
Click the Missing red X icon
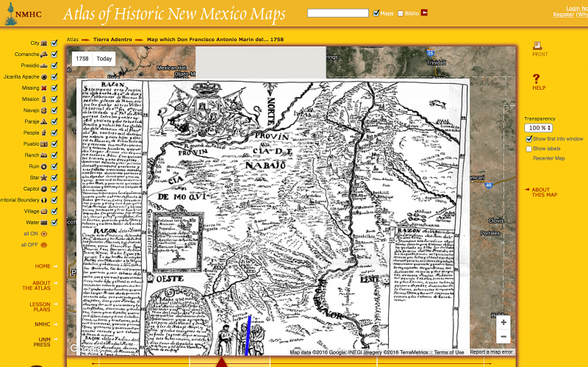[x=44, y=88]
